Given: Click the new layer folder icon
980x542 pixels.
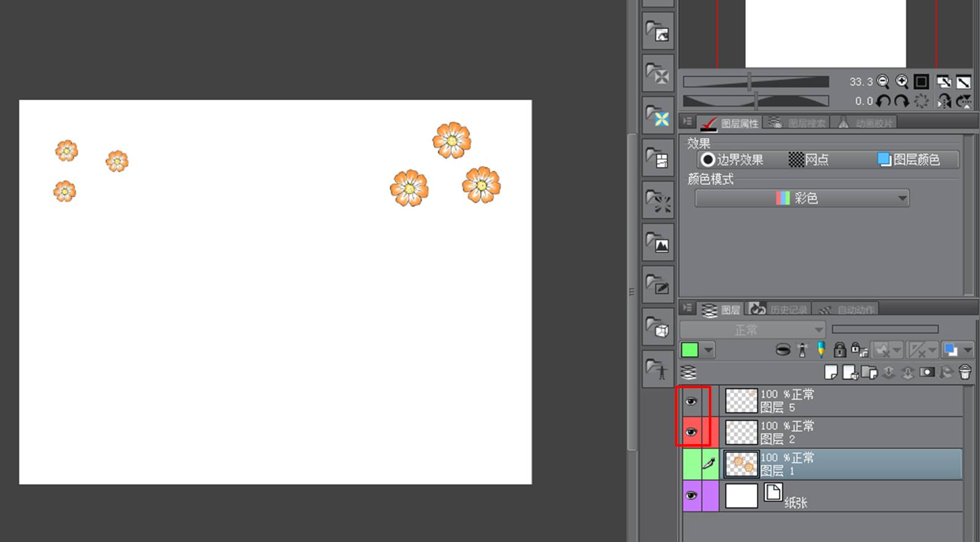Looking at the screenshot, I should pos(869,372).
